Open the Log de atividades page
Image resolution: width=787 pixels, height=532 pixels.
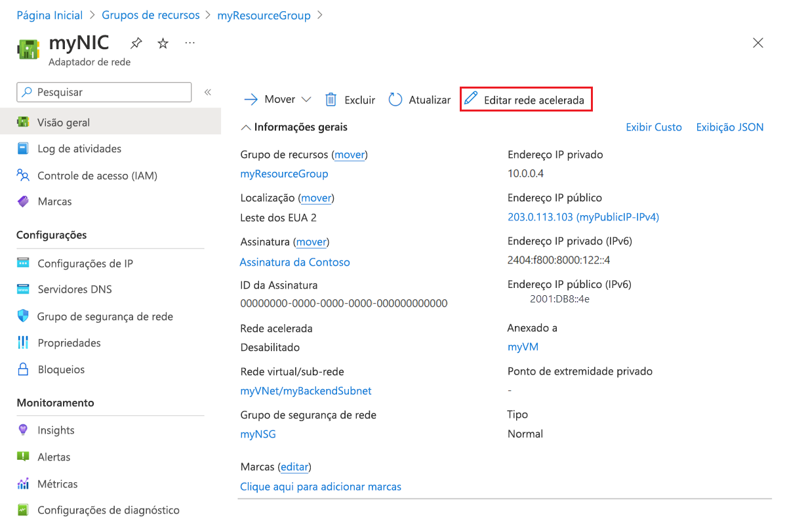point(79,148)
